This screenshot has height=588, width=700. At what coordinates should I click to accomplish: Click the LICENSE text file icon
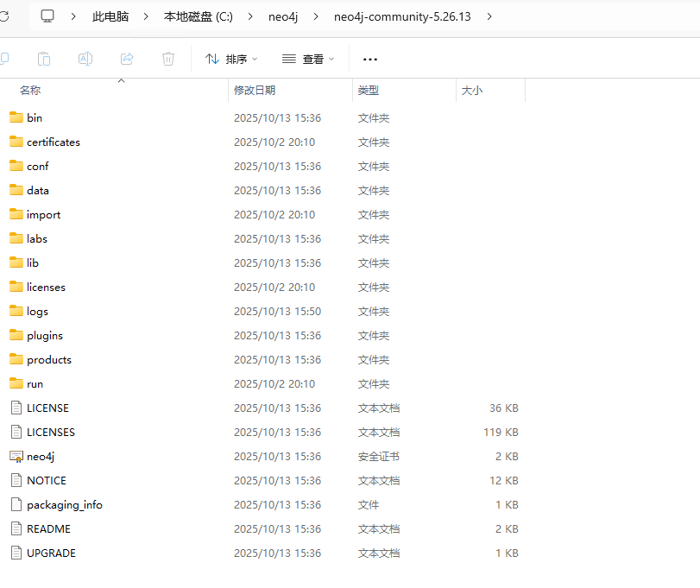tap(16, 408)
